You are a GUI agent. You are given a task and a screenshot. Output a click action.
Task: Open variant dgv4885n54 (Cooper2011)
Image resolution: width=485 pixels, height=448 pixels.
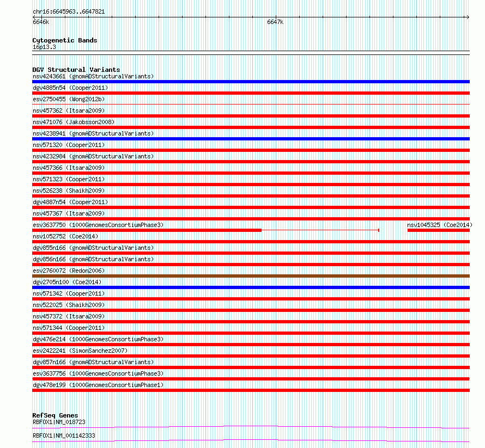tap(70, 88)
